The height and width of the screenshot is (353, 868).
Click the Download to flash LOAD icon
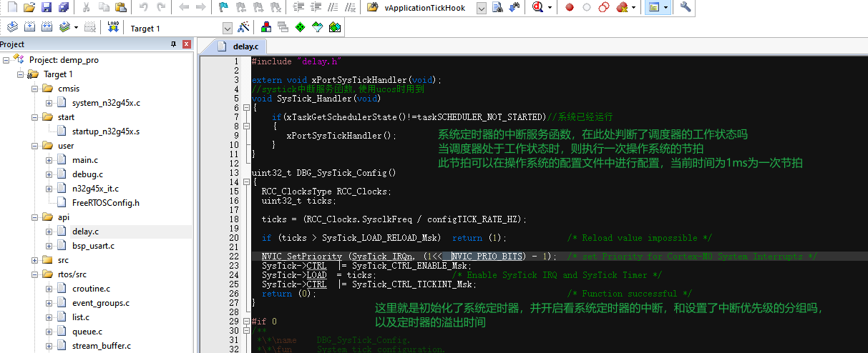[113, 28]
